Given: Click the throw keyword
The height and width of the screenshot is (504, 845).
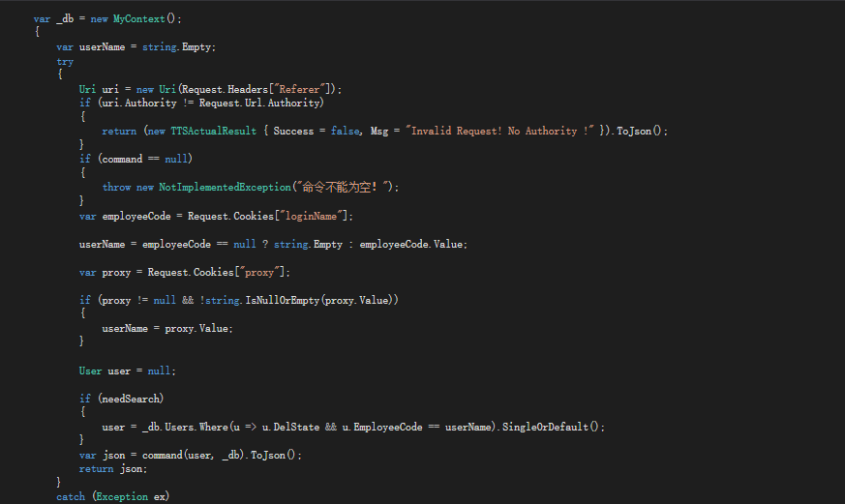Looking at the screenshot, I should 116,187.
